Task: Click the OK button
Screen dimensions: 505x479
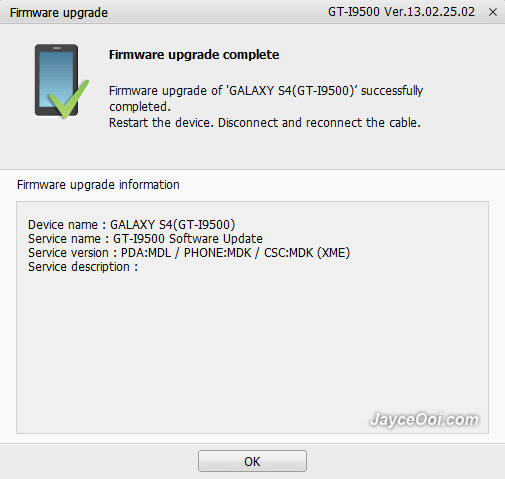Action: click(252, 461)
